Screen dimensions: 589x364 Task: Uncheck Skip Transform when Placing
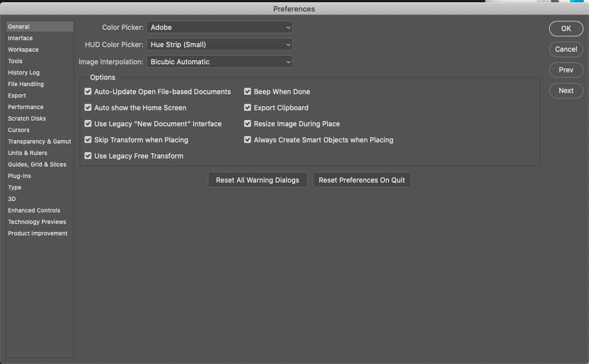tap(88, 140)
